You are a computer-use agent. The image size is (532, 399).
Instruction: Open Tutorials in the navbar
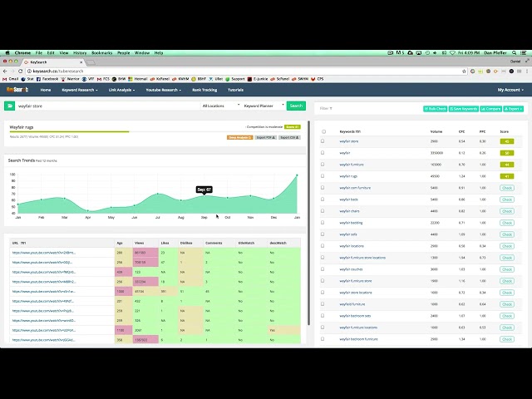(235, 90)
